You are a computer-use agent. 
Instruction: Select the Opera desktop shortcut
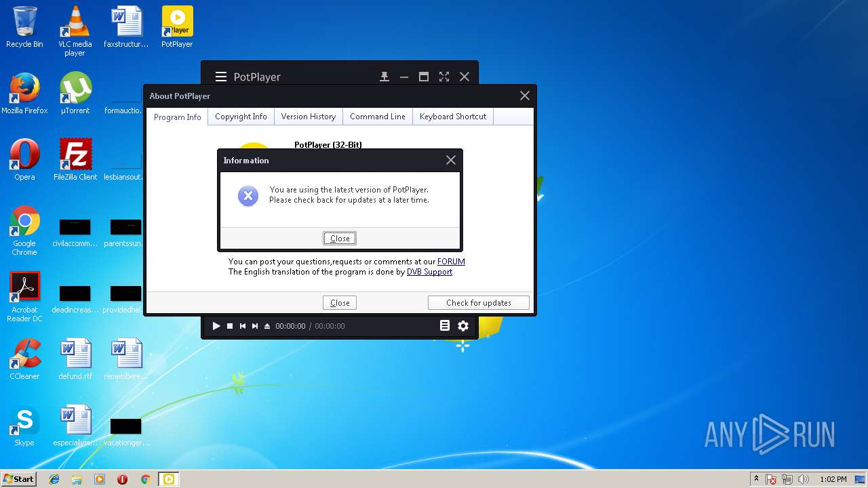[x=24, y=160]
